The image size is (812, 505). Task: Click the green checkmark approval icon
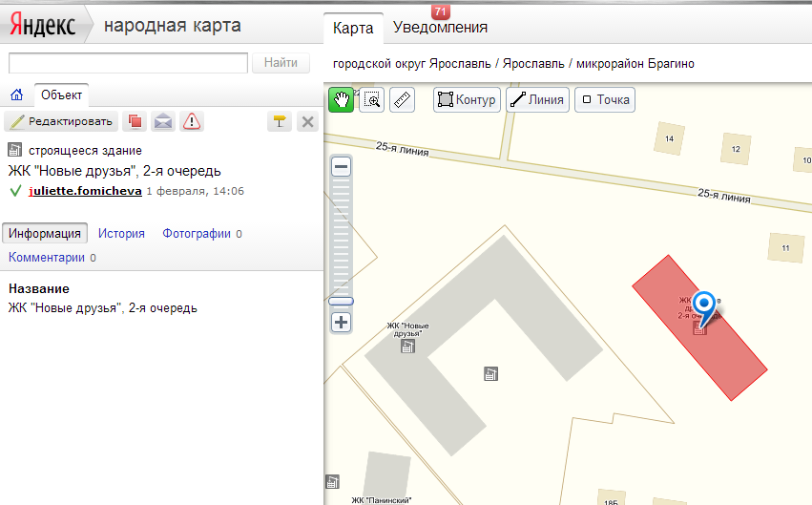[x=15, y=191]
